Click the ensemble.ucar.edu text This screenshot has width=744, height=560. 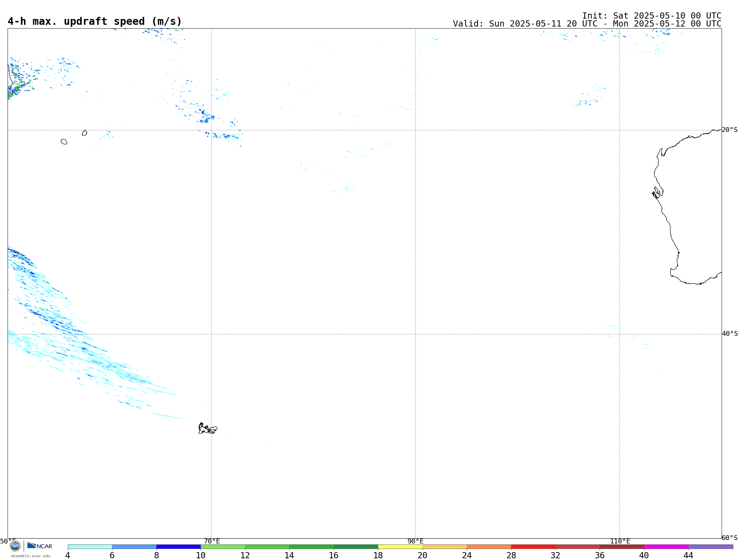click(31, 556)
